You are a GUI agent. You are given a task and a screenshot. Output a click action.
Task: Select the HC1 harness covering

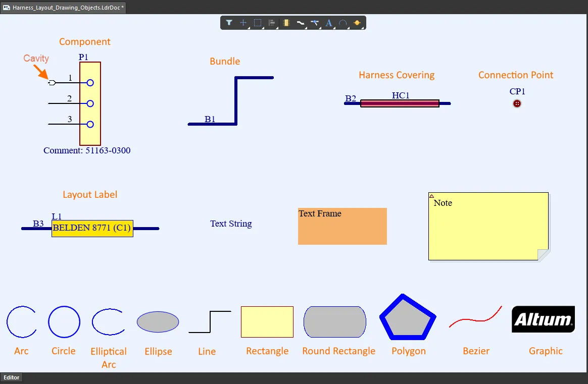[400, 103]
